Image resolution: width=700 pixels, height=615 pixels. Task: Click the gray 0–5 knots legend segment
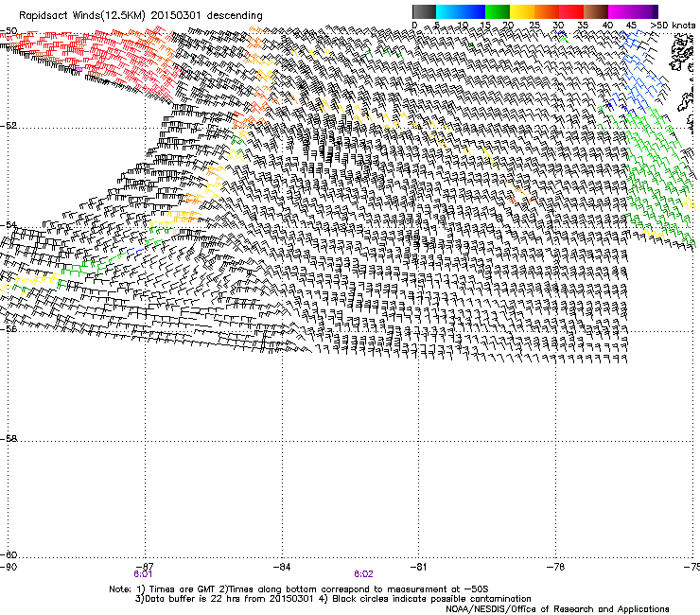pyautogui.click(x=424, y=11)
